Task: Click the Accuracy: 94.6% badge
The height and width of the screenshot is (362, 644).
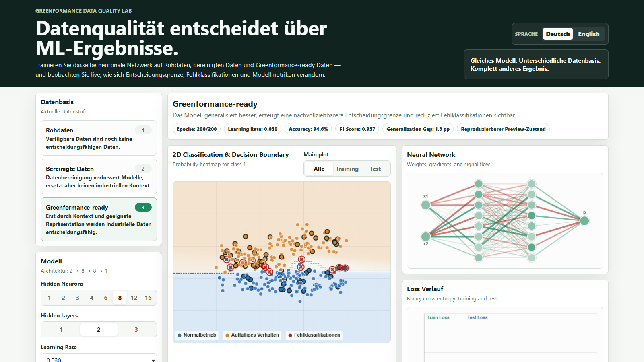Action: click(x=308, y=129)
